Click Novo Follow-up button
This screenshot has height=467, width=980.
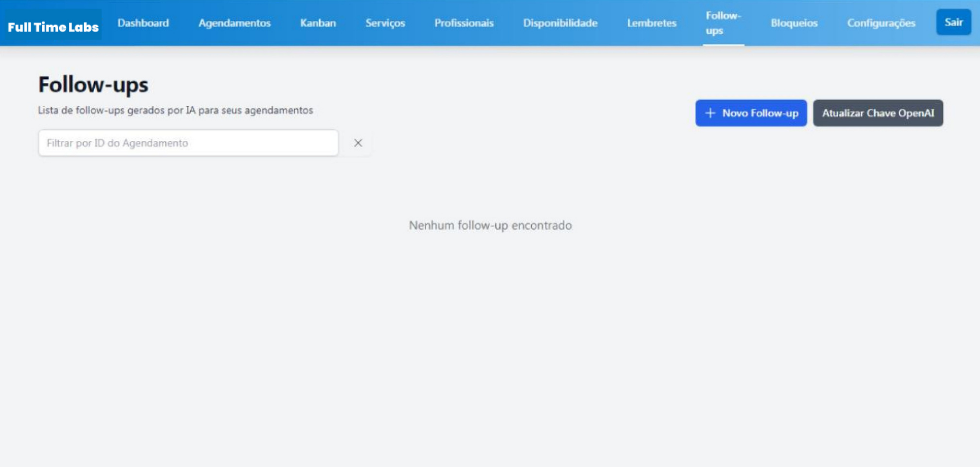point(751,113)
